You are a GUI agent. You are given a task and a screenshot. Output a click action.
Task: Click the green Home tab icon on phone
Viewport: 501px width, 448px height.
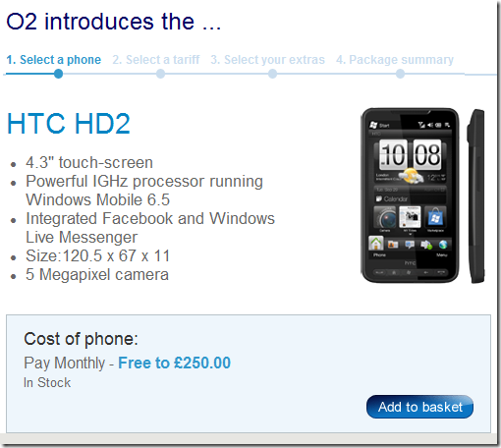pyautogui.click(x=376, y=243)
